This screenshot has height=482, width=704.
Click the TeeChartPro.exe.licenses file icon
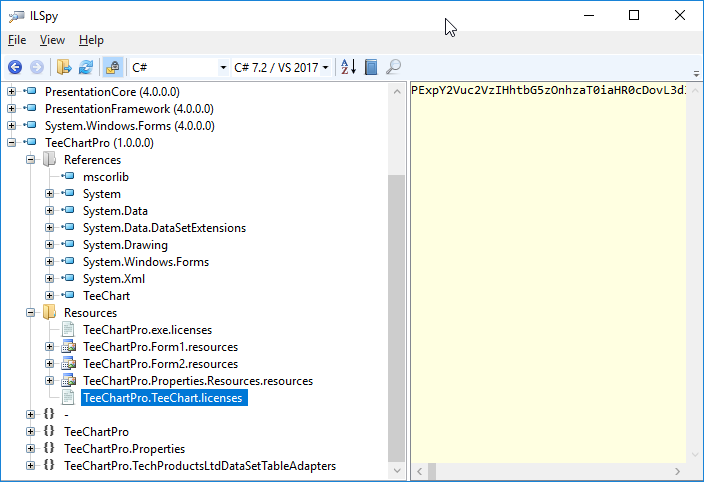coord(68,329)
